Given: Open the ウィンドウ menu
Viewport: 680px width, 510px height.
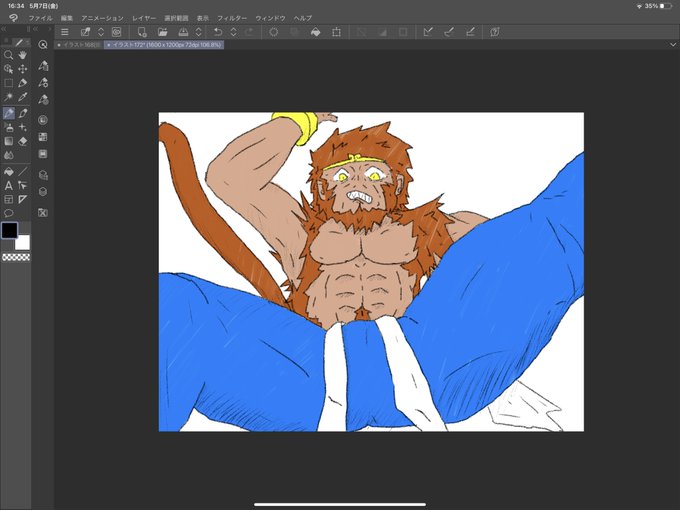Looking at the screenshot, I should point(270,18).
